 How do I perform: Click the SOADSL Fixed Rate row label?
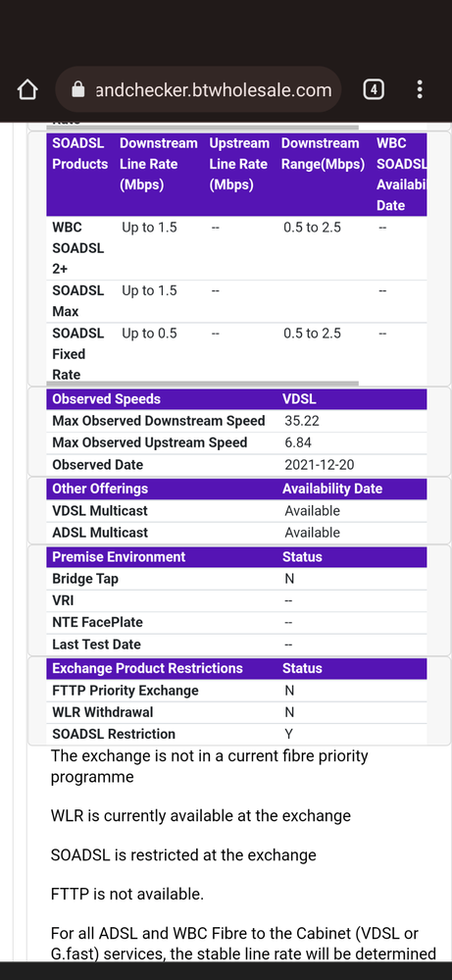[78, 354]
